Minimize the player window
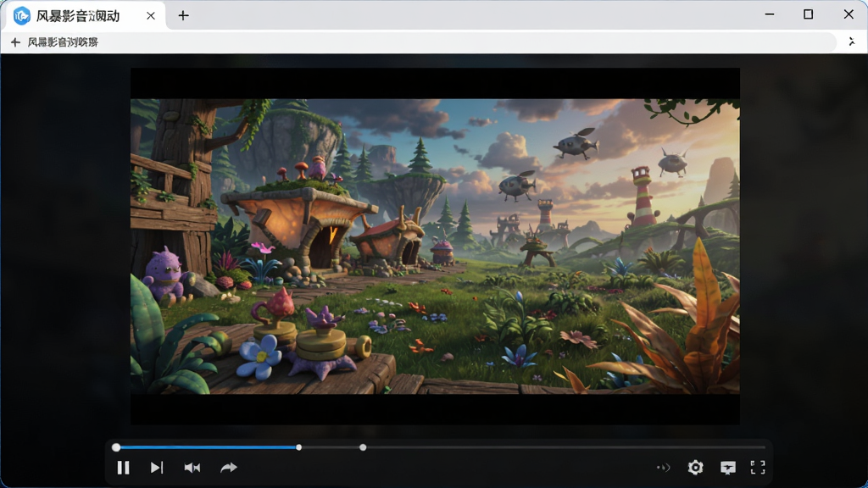Screen dimensions: 868x488 click(770, 14)
